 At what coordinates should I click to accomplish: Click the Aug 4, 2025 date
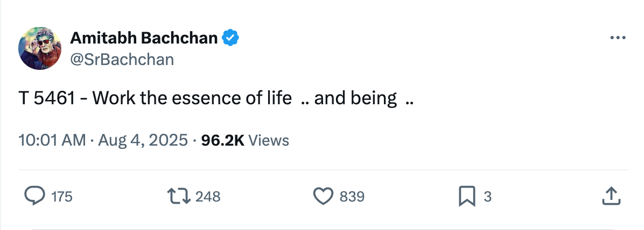[x=142, y=140]
